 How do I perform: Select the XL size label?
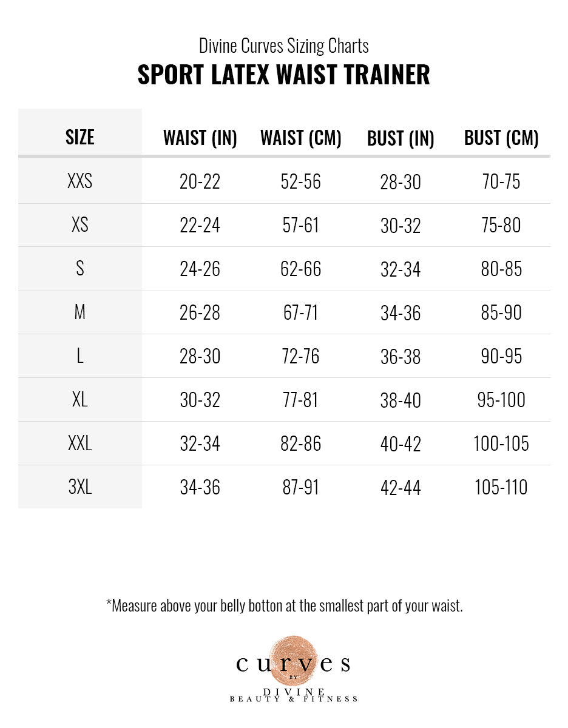point(80,400)
